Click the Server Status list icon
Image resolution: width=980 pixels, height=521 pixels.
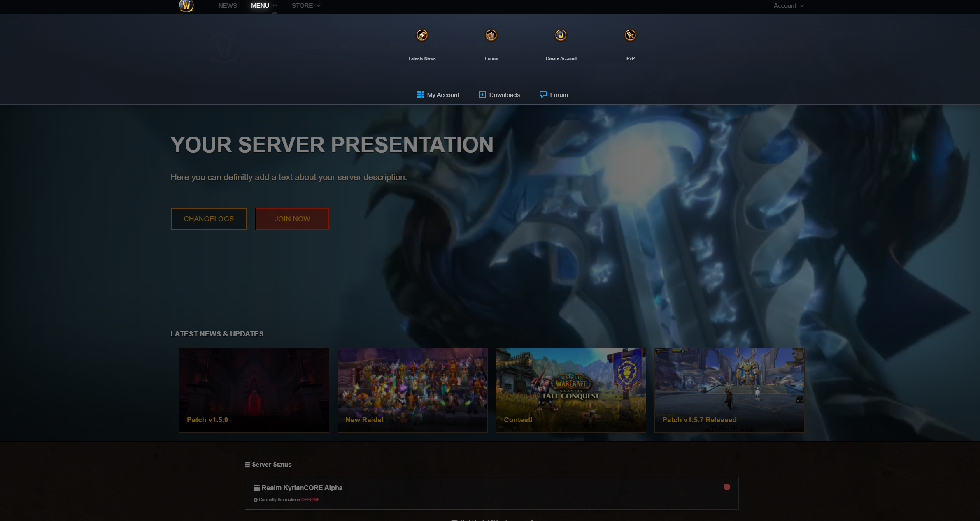(x=247, y=465)
